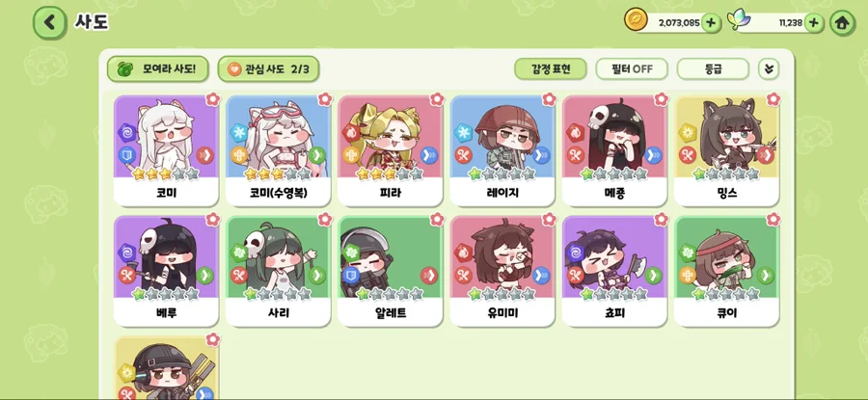Click the gold coin currency icon
Screen dimensions: 868x400
point(636,19)
